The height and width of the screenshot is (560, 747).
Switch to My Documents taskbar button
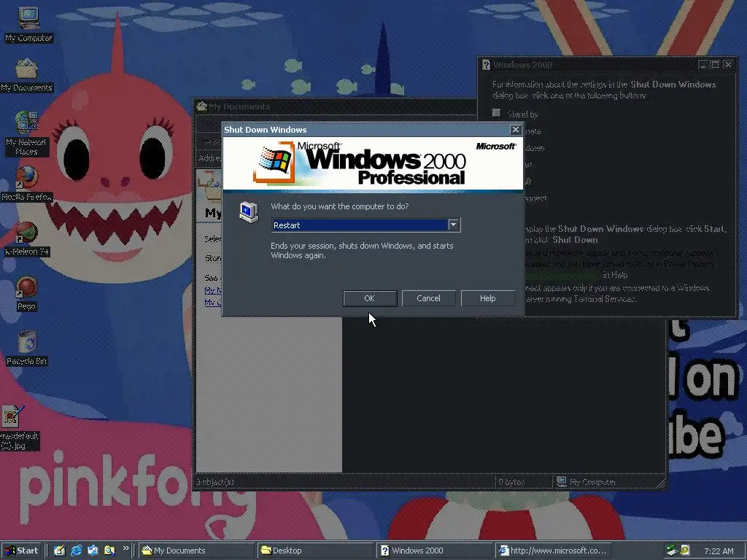click(197, 551)
